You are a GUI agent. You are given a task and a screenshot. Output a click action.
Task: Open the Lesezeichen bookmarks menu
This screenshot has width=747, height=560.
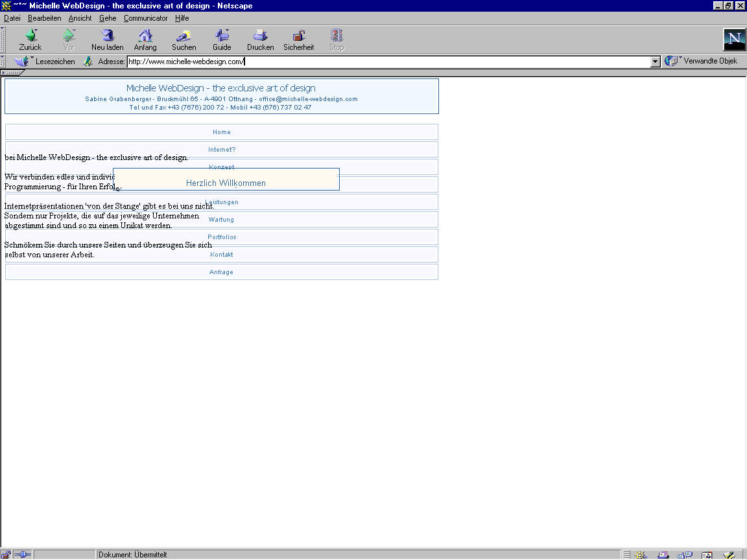tap(45, 62)
